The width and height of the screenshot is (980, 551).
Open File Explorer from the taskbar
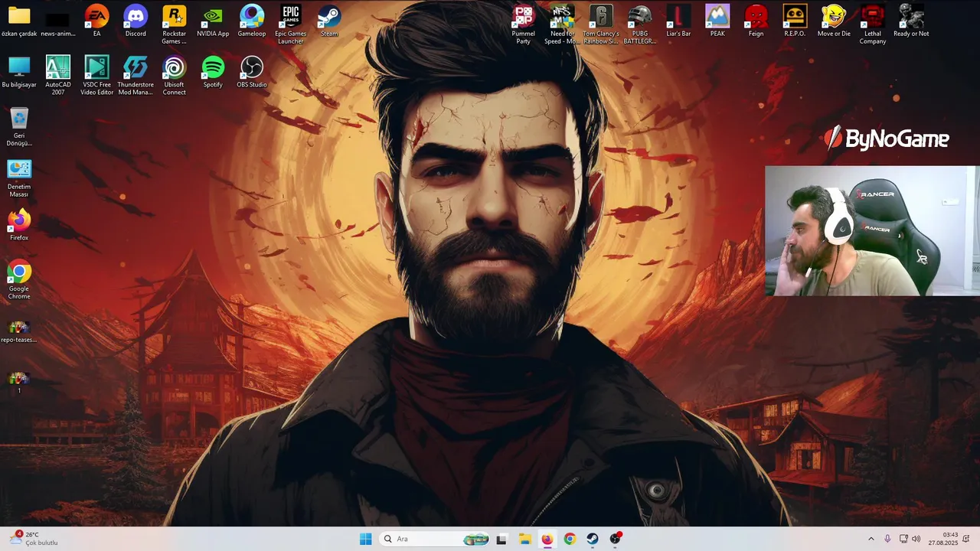(524, 539)
